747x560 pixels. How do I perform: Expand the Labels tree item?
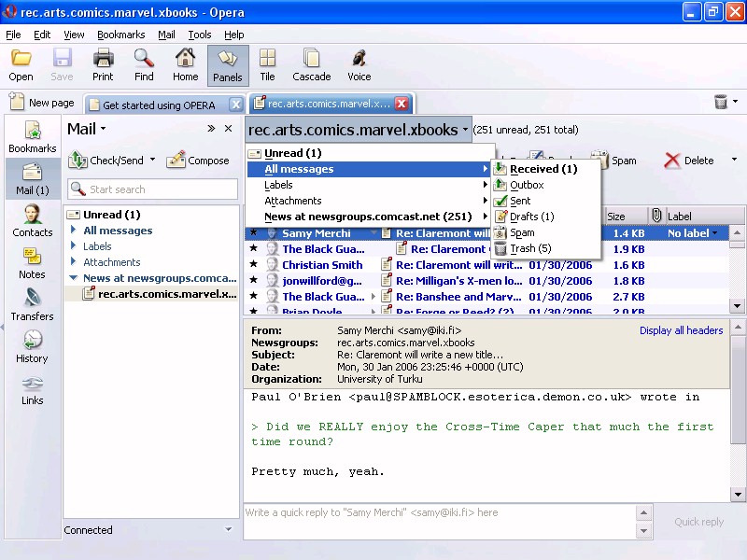pyautogui.click(x=75, y=246)
